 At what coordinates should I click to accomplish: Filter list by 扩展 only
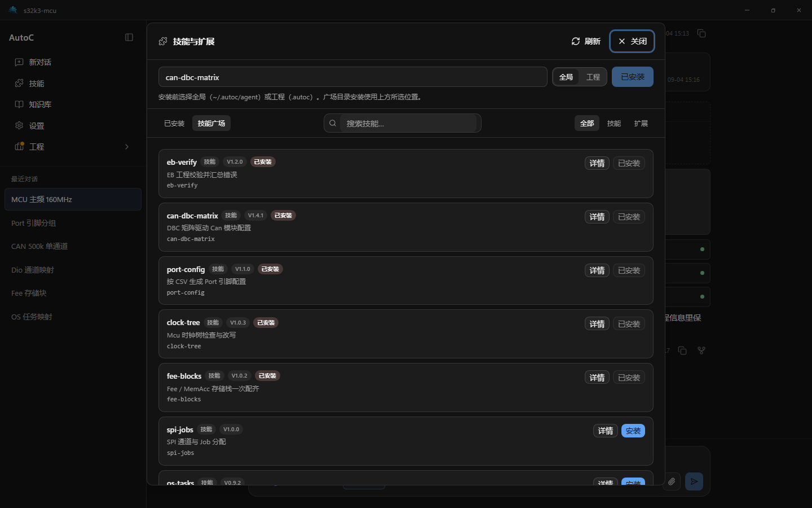641,123
